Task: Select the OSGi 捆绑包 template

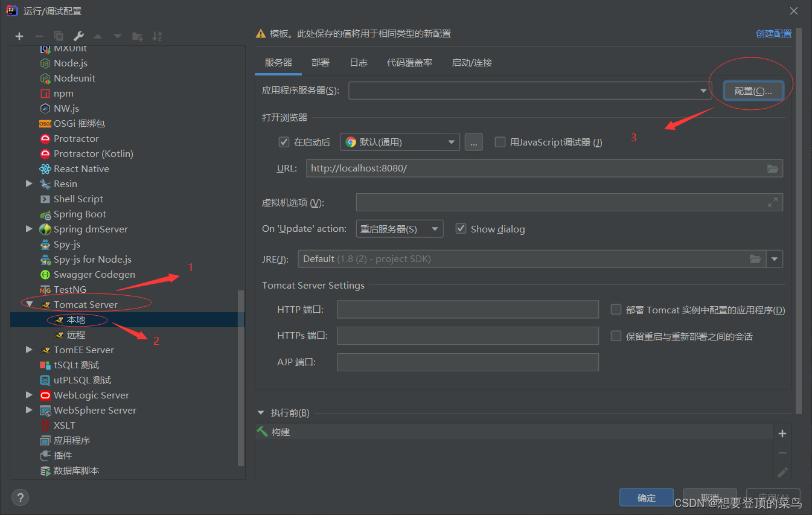Action: (x=79, y=123)
